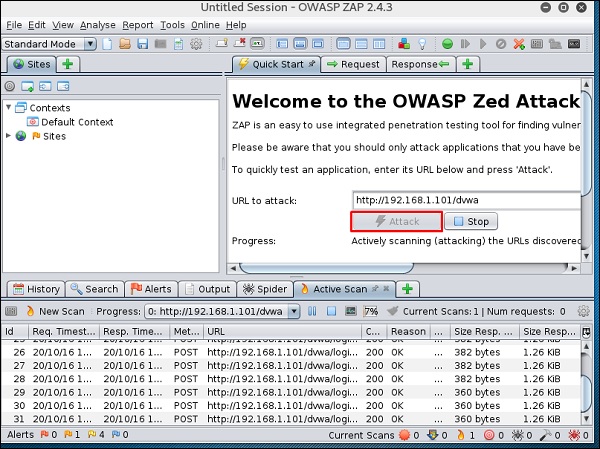Click the show all tabs toolbar icon
The image size is (600, 449).
[x=222, y=43]
